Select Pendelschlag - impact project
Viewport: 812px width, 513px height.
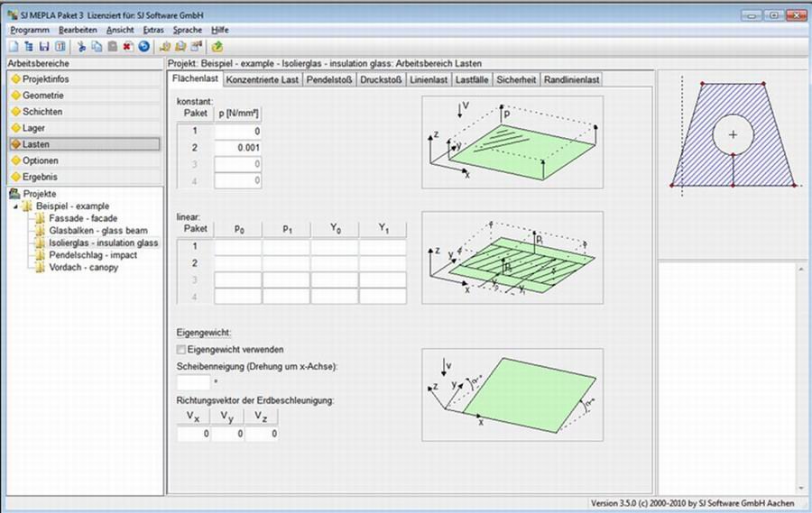coord(93,255)
